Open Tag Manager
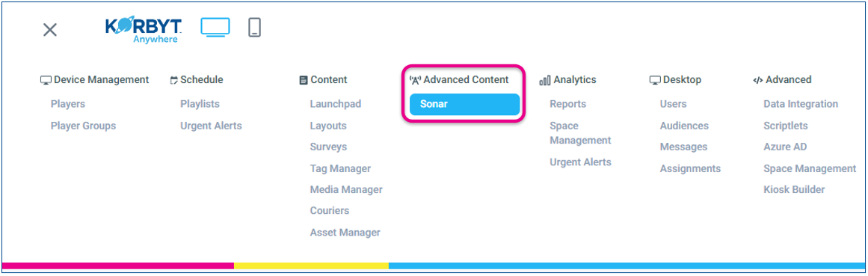The image size is (868, 276). [340, 168]
